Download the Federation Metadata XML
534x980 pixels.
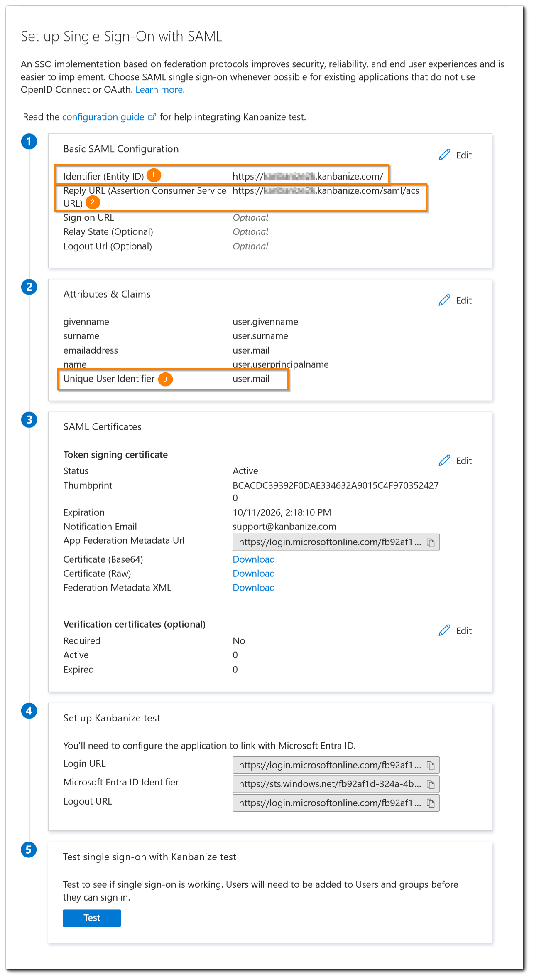pyautogui.click(x=254, y=588)
